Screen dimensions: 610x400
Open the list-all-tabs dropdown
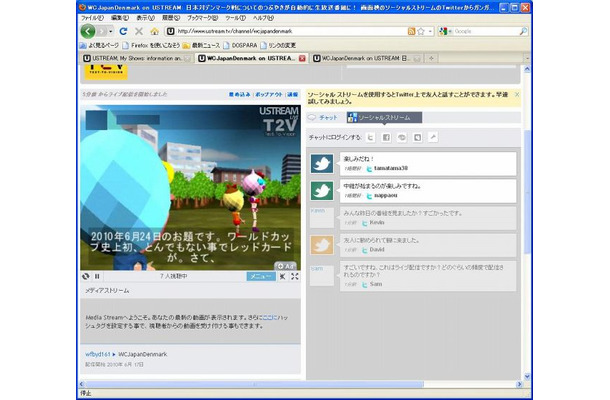click(527, 58)
